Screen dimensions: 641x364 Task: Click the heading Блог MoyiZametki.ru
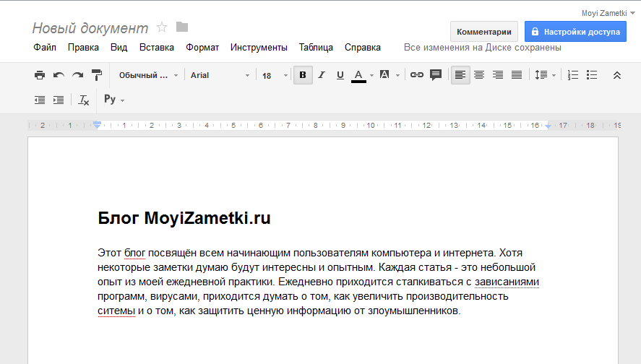184,218
